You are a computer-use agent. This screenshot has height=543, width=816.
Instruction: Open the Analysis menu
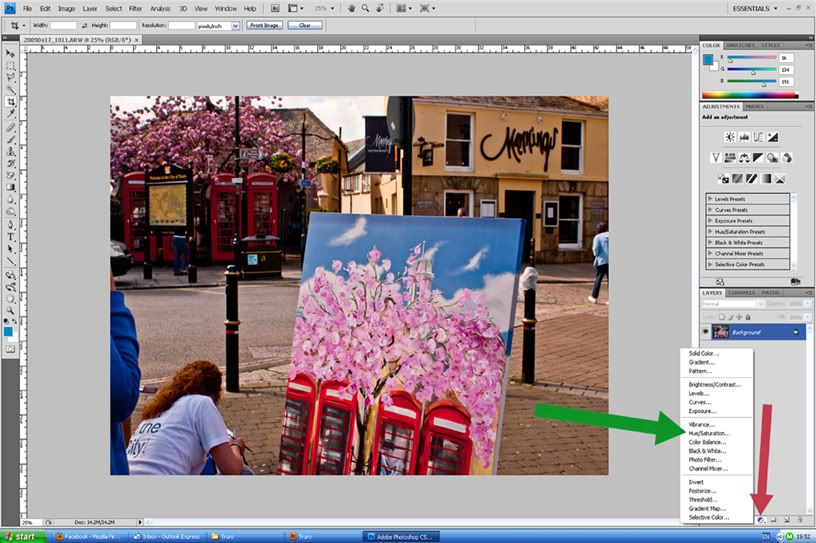pyautogui.click(x=160, y=8)
